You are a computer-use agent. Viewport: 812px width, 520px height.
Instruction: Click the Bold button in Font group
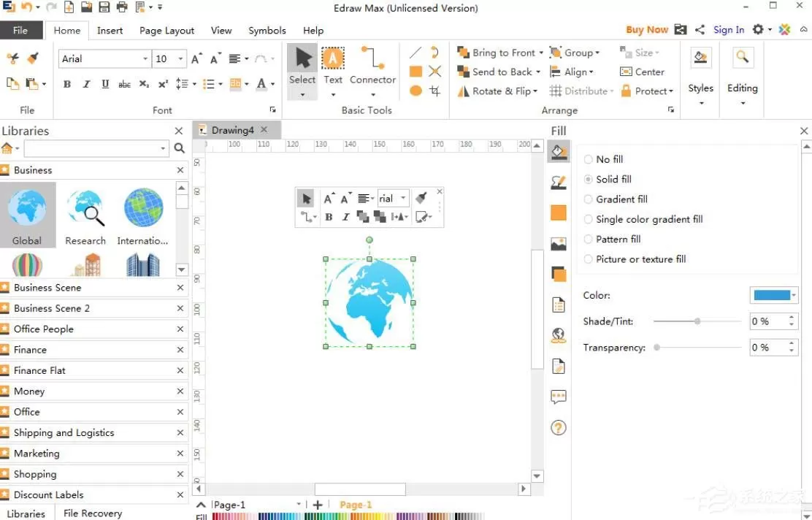[66, 84]
